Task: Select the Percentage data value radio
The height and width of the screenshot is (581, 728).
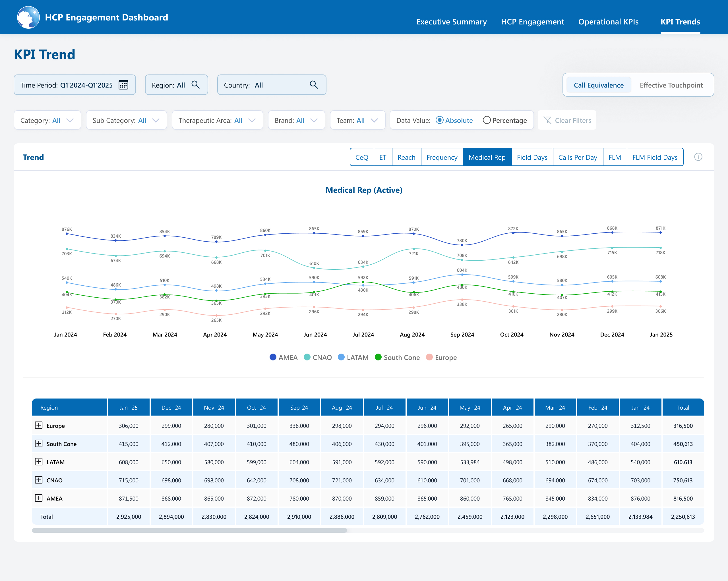Action: click(x=486, y=120)
